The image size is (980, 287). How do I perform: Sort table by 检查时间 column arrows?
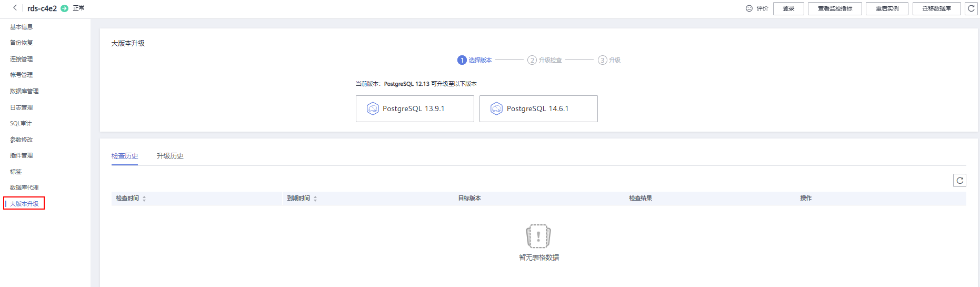click(144, 199)
